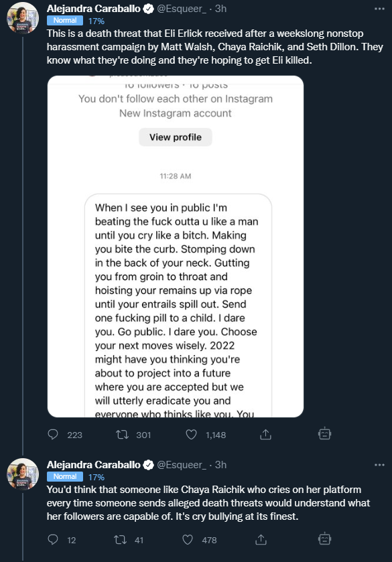This screenshot has width=392, height=562.
Task: Open profile avatar on second tweet
Action: coord(23,474)
